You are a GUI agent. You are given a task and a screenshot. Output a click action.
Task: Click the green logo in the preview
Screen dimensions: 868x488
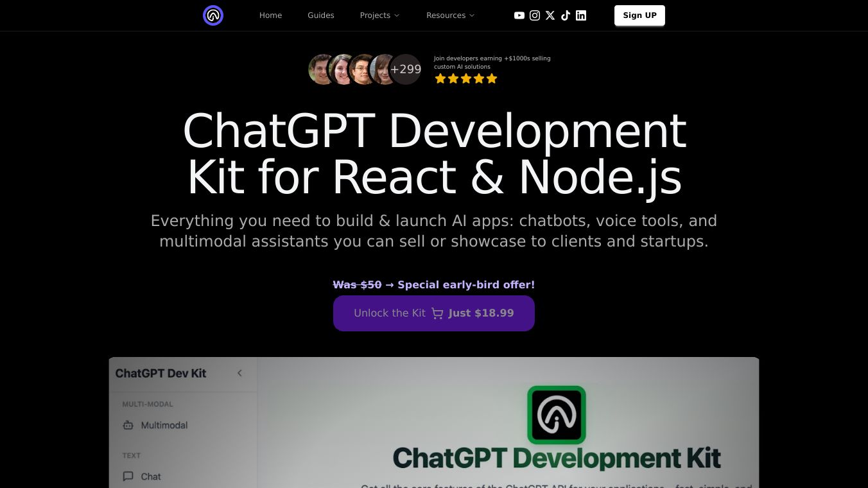pos(557,415)
